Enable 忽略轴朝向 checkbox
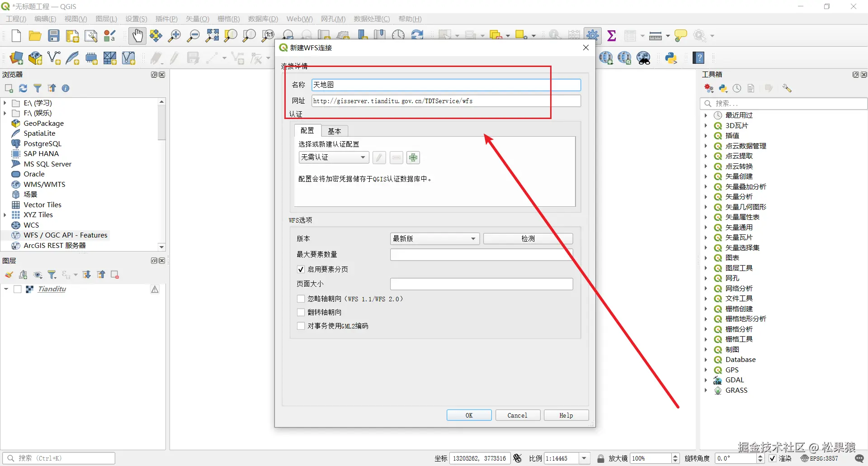The width and height of the screenshot is (868, 466). (x=301, y=299)
